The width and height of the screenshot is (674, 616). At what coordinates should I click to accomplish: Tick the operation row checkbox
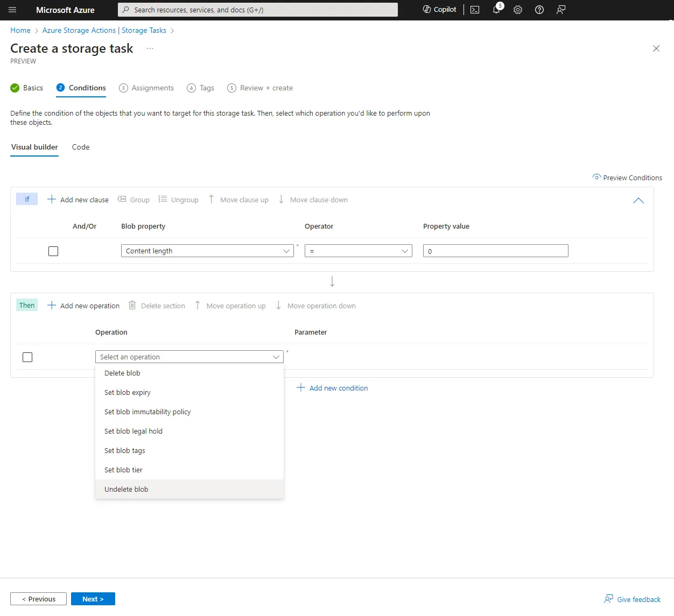tap(27, 357)
